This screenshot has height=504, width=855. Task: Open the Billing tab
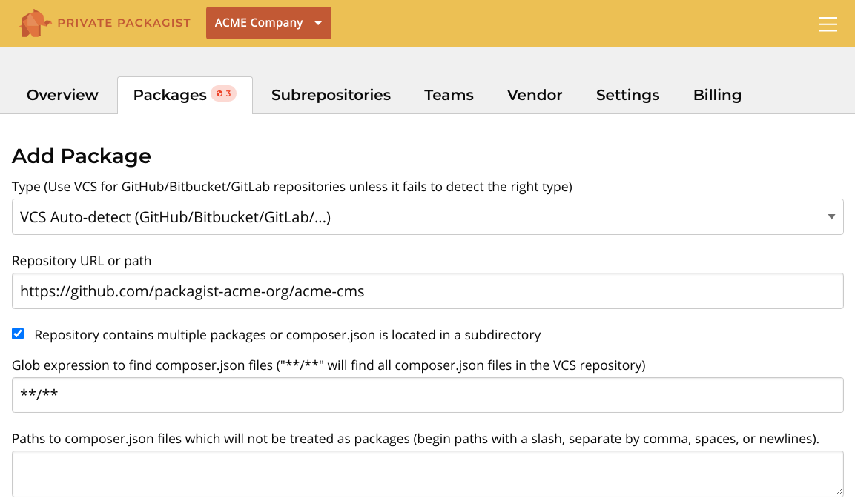717,95
